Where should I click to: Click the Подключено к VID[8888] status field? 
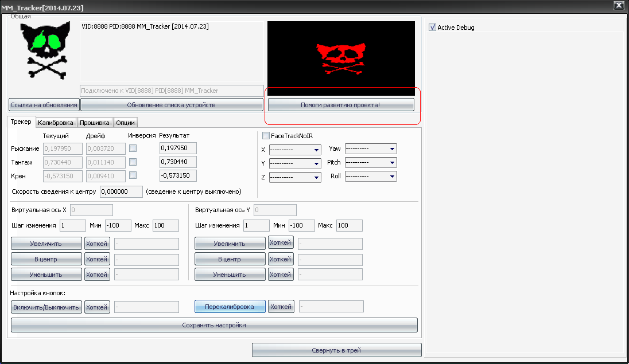coord(172,91)
